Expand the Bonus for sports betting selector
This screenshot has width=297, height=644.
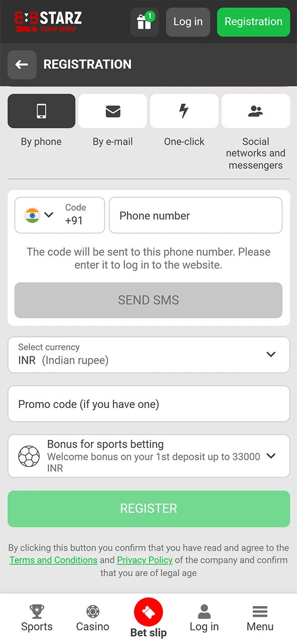click(149, 456)
